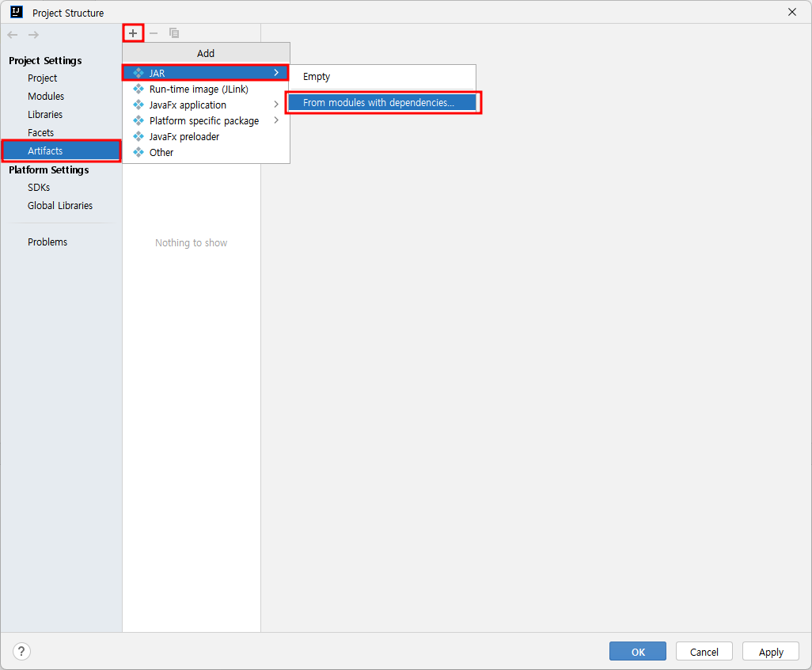Click the back navigation arrow
The image size is (812, 670).
pos(13,35)
